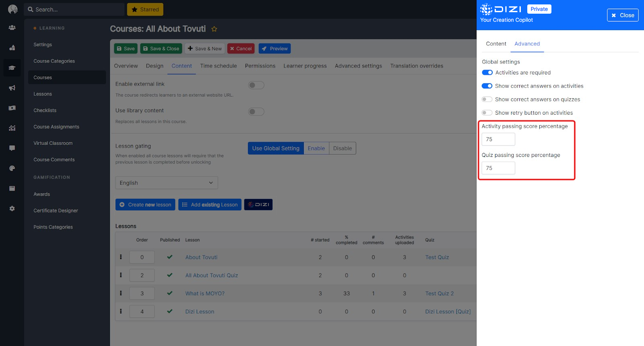Open the reports chart rail icon
The height and width of the screenshot is (346, 644).
(x=12, y=128)
